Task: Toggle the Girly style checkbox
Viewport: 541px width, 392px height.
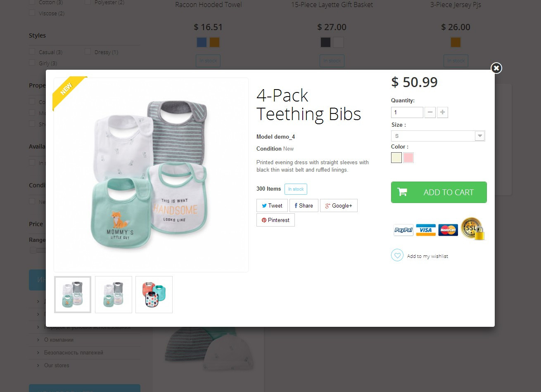Action: 32,63
